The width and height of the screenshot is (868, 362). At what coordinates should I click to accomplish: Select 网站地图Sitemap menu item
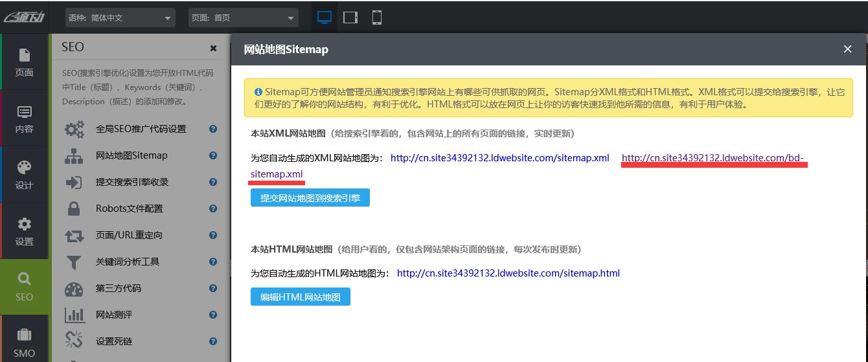(131, 155)
